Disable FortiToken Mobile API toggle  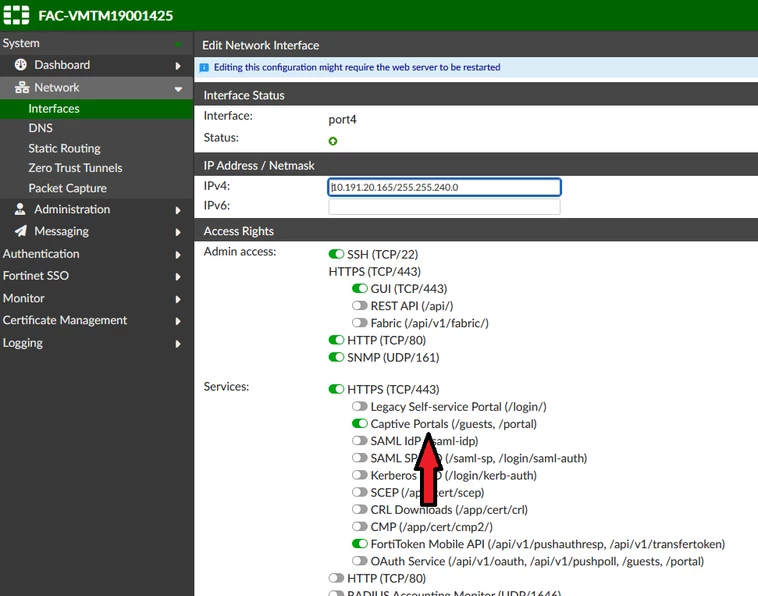pos(360,544)
